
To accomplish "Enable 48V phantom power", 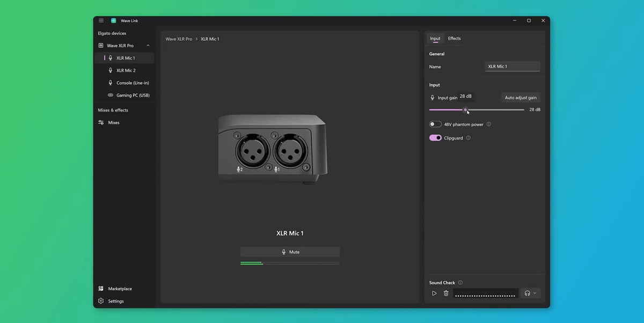I will click(435, 124).
